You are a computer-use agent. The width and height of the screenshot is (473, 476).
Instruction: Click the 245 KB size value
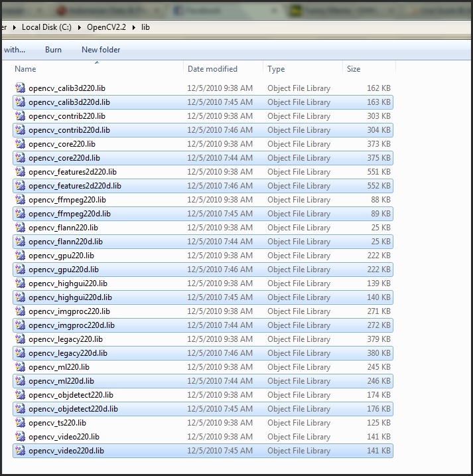(379, 367)
